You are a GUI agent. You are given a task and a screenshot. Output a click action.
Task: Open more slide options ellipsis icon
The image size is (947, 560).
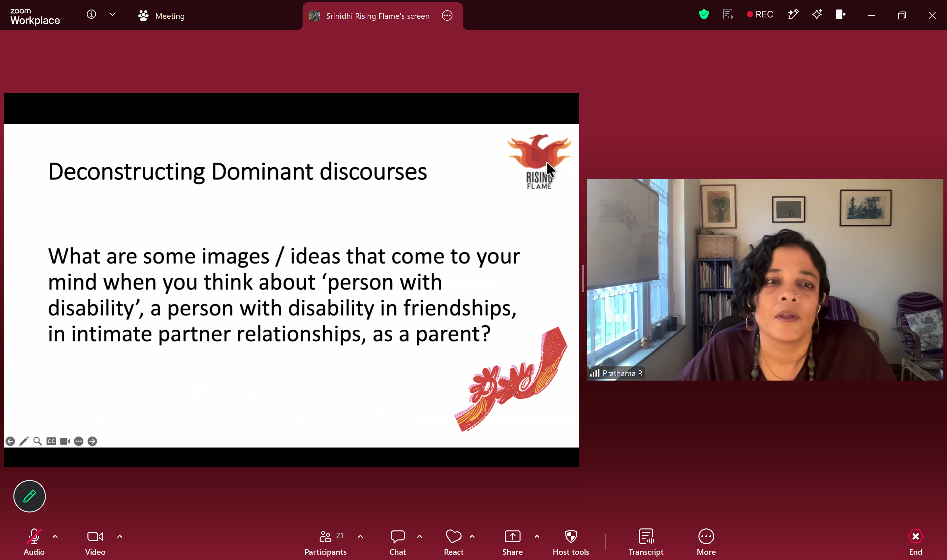79,441
